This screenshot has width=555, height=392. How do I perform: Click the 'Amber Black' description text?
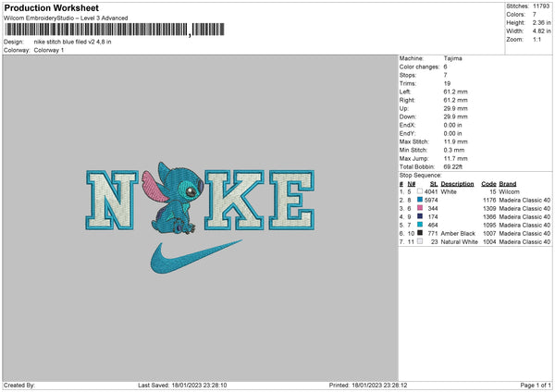point(458,234)
